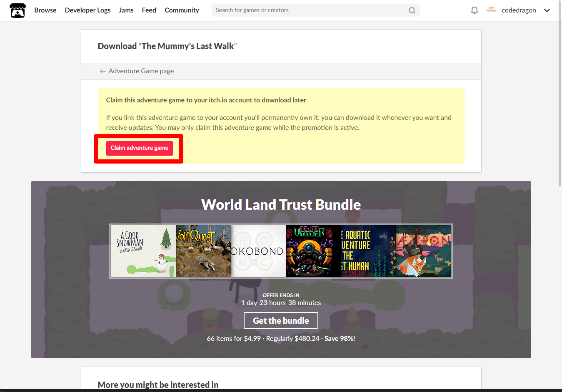Open the Deluxe Voider game thumbnail
Image resolution: width=562 pixels, height=392 pixels.
[314, 251]
